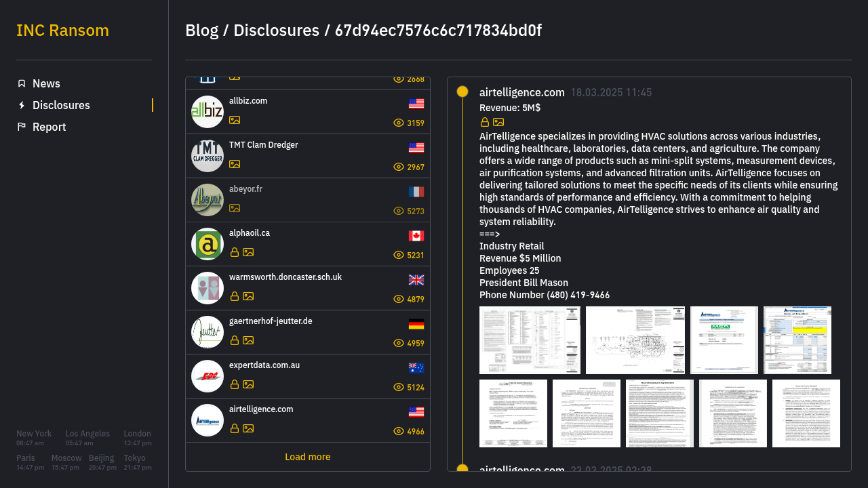
Task: Click the lock icon under airtelligence.com list row
Action: click(x=235, y=428)
